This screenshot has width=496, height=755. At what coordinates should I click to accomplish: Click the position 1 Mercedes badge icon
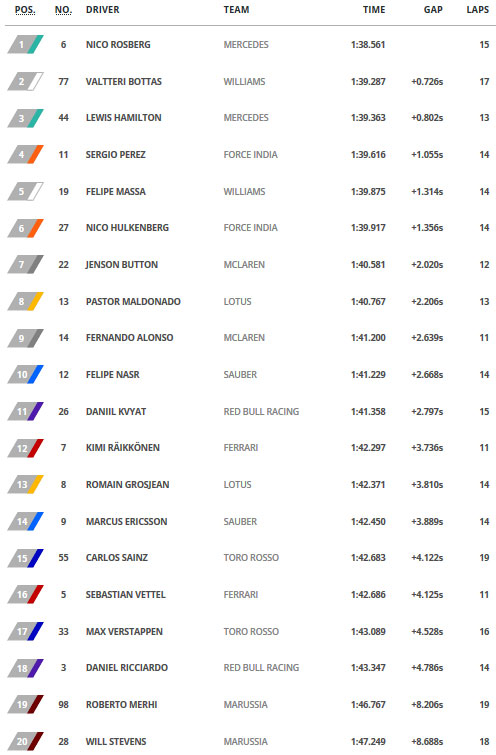pos(26,45)
